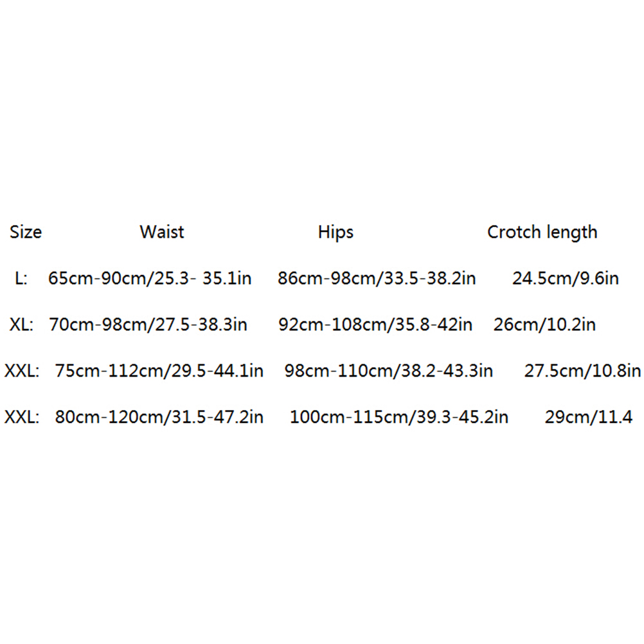Click the XXL label beside 80cm-120cm waist
The image size is (644, 644).
tap(22, 417)
